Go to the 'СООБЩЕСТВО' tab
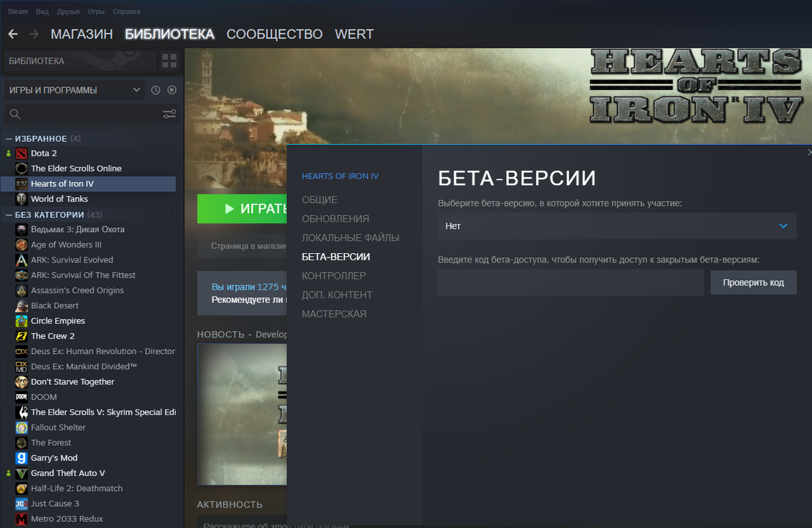This screenshot has width=812, height=528. tap(275, 34)
